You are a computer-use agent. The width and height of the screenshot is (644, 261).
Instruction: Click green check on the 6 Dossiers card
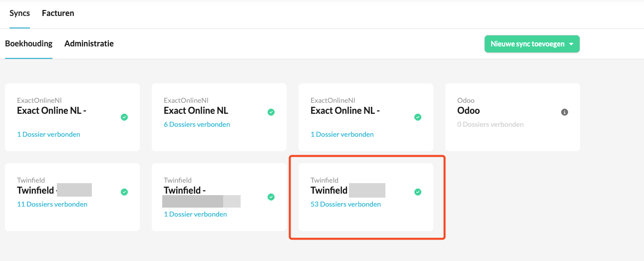click(271, 112)
